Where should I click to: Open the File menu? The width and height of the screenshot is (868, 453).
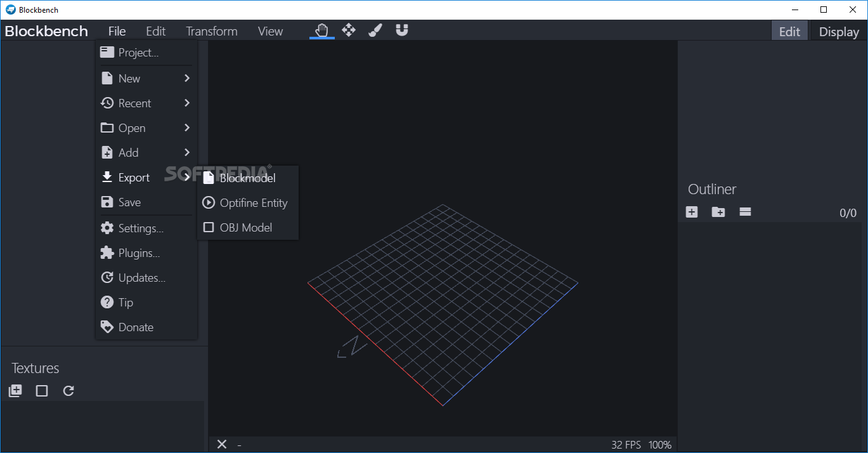(117, 31)
